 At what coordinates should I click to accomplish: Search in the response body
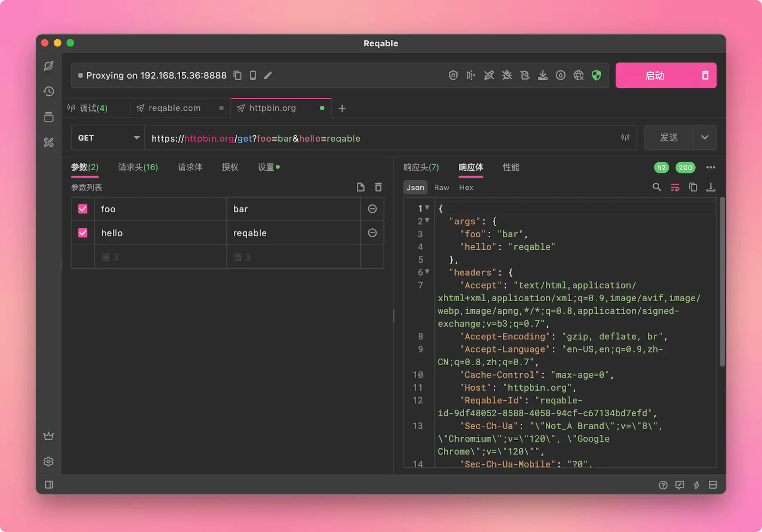(x=657, y=187)
